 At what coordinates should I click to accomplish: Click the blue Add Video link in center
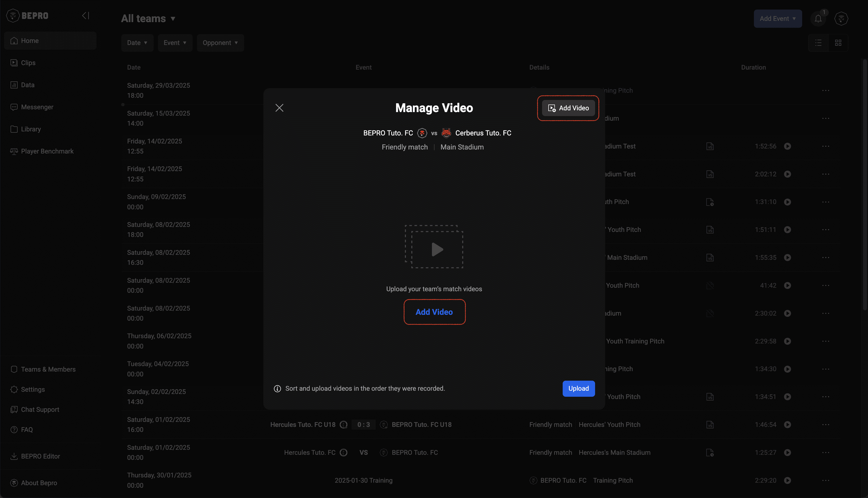click(434, 312)
